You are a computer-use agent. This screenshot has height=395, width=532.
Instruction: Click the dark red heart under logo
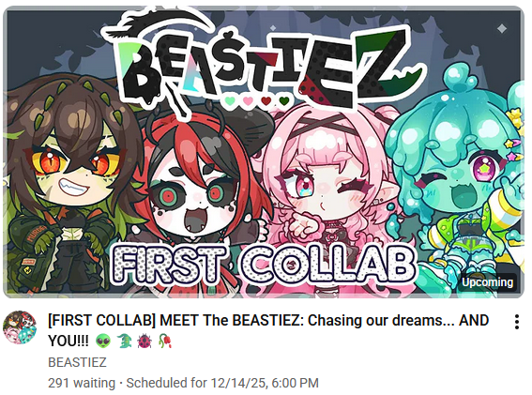click(x=266, y=100)
